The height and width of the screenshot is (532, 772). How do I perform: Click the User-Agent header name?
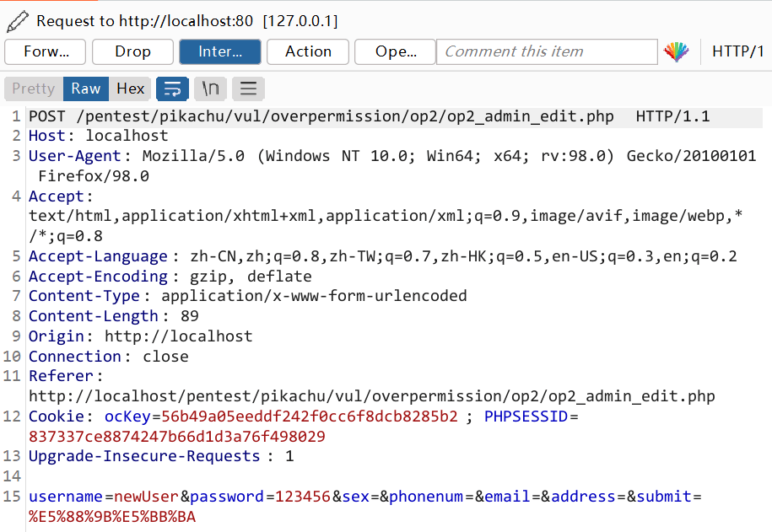point(75,156)
